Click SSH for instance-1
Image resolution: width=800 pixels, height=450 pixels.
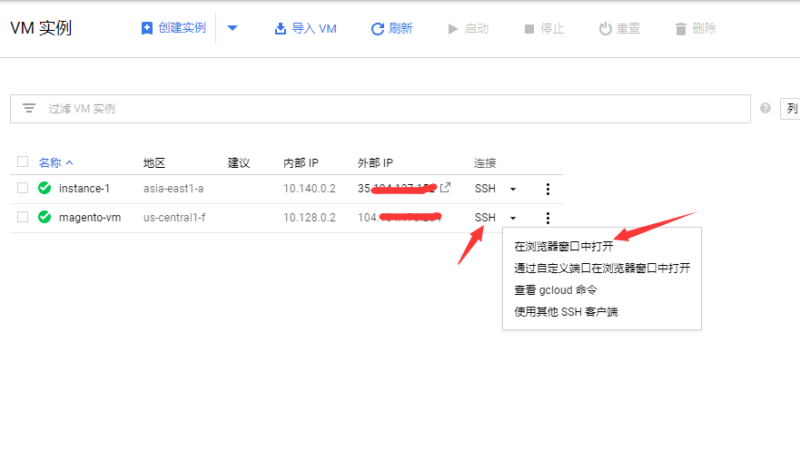point(485,189)
